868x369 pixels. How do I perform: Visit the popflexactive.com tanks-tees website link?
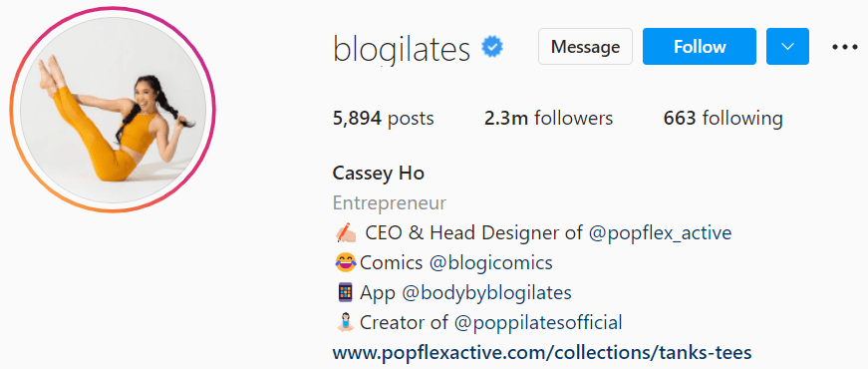[542, 352]
